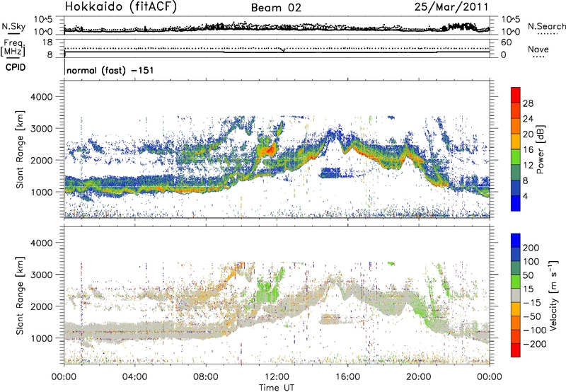The width and height of the screenshot is (566, 392).
Task: Click the '28' tick on the power scale
Action: (x=528, y=103)
